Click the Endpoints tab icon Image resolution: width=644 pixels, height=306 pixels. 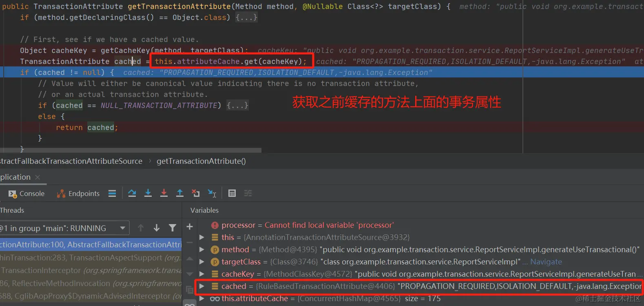coord(61,194)
